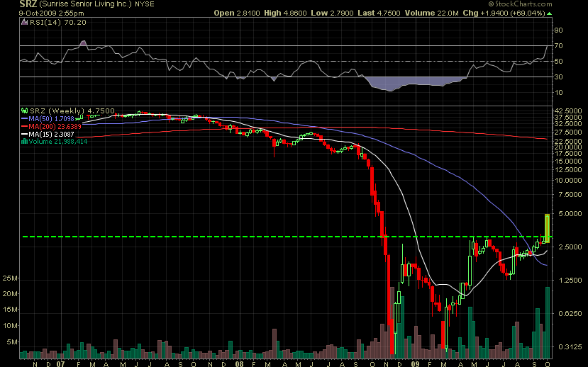
Task: Click the 9-Oct-2009 2:55pm timestamp
Action: (x=51, y=13)
